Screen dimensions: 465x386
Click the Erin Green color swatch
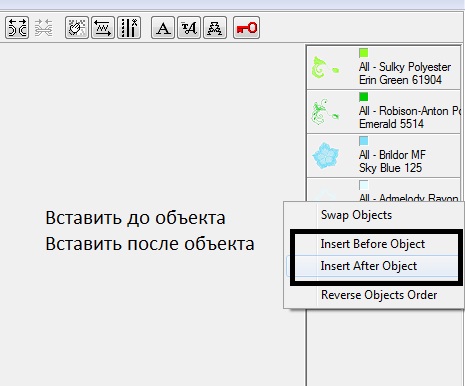364,53
